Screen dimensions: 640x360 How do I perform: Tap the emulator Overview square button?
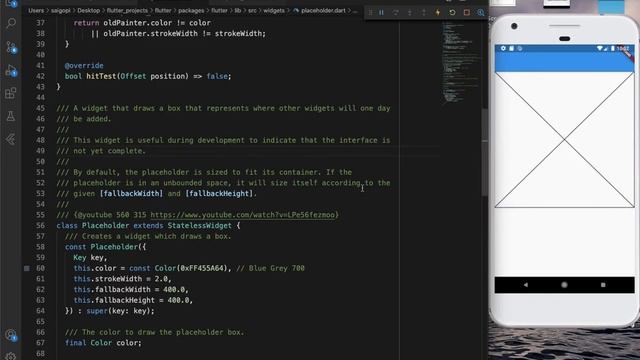coord(603,285)
